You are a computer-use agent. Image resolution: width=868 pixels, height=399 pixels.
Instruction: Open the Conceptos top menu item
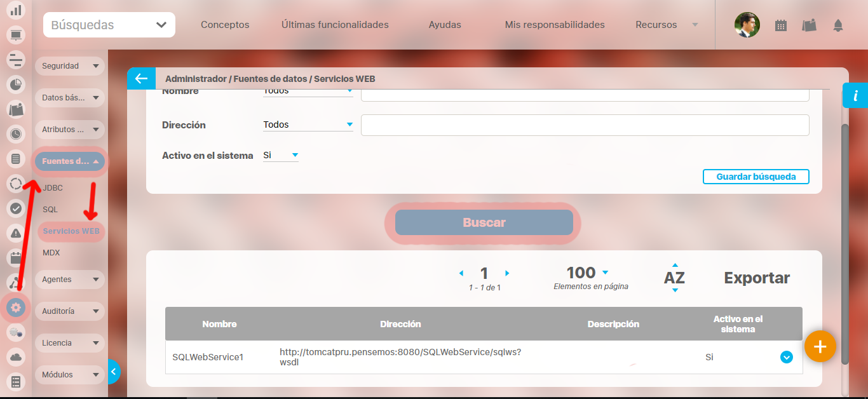click(225, 25)
